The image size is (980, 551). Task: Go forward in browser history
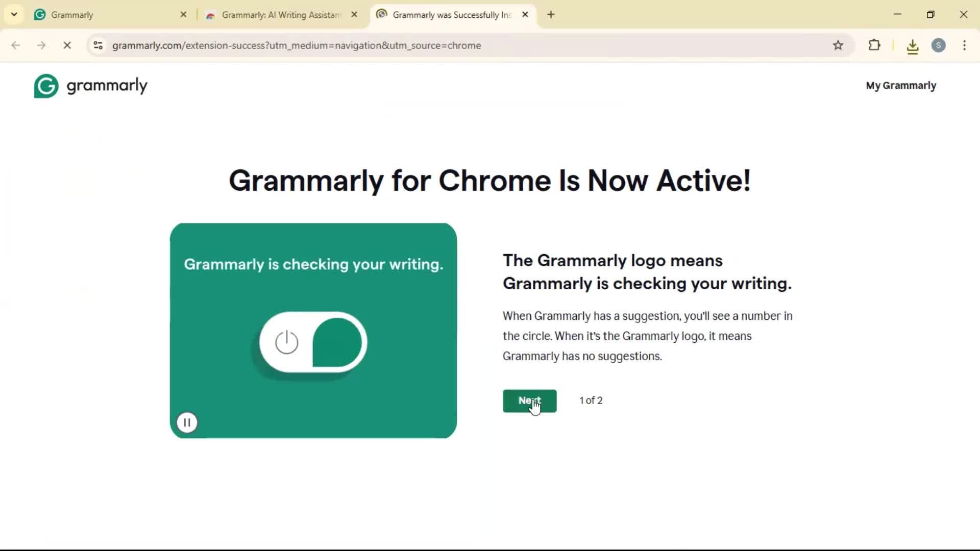click(41, 45)
